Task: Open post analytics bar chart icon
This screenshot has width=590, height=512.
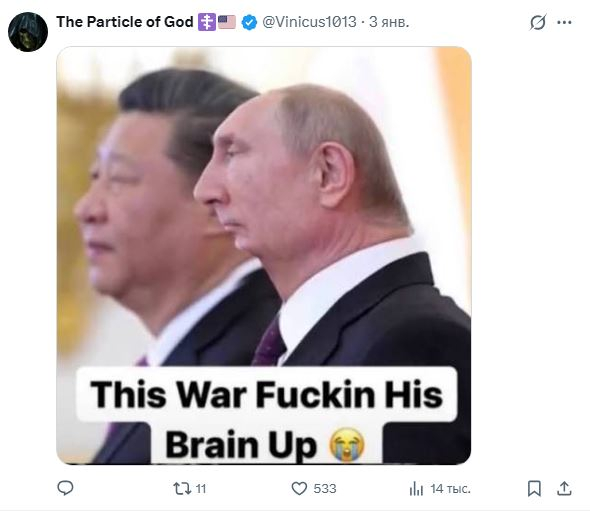Action: [x=416, y=489]
